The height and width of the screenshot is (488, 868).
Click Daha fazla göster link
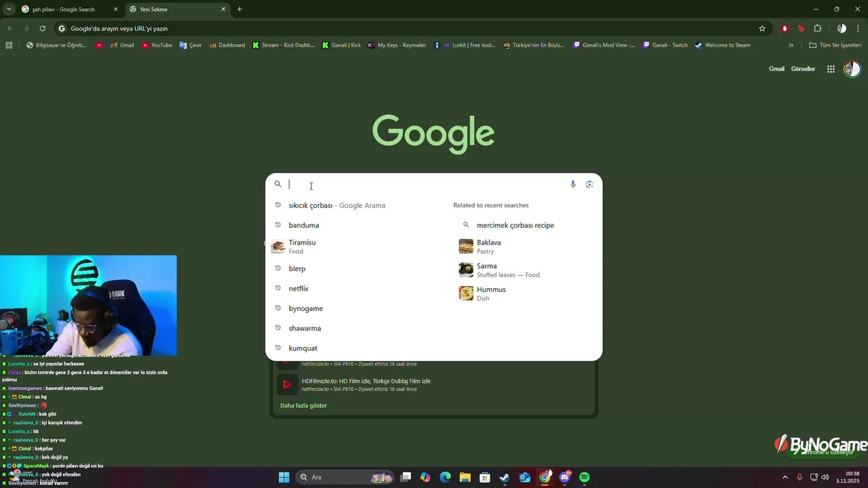point(303,405)
